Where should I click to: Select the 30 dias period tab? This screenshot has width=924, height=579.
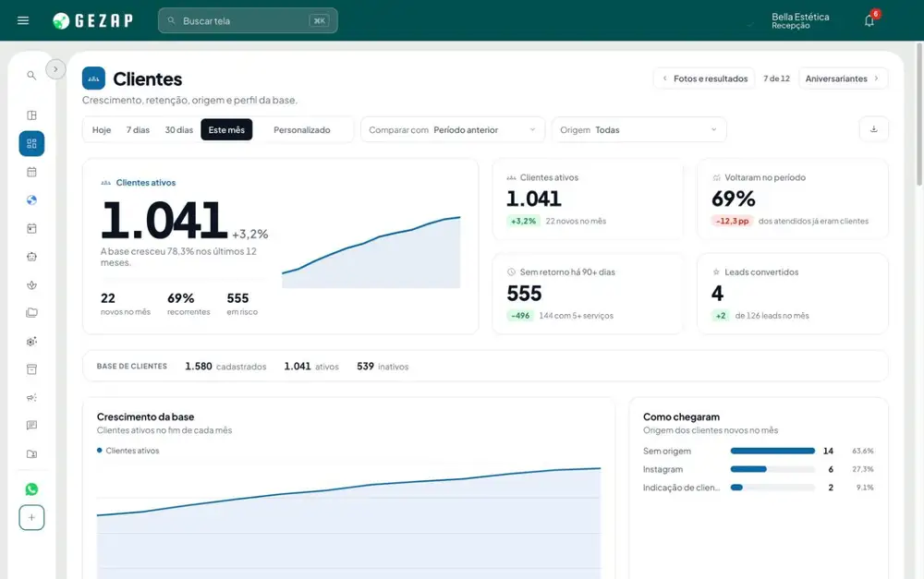coord(179,129)
